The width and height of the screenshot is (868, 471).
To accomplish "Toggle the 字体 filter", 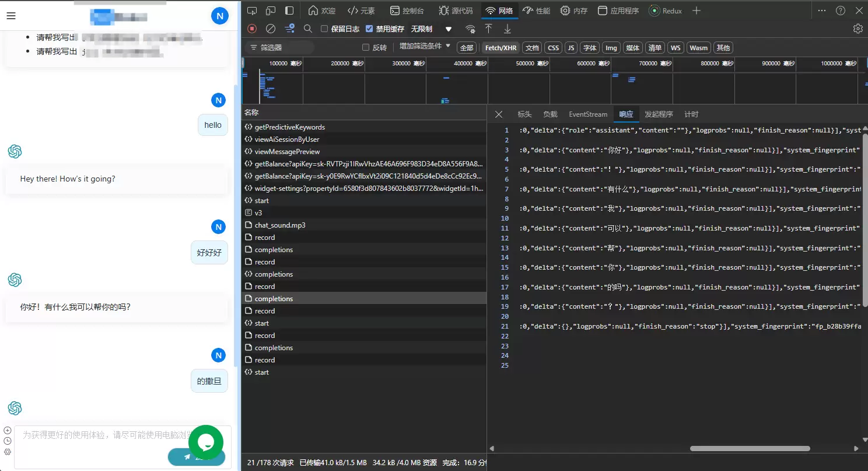I will tap(590, 48).
